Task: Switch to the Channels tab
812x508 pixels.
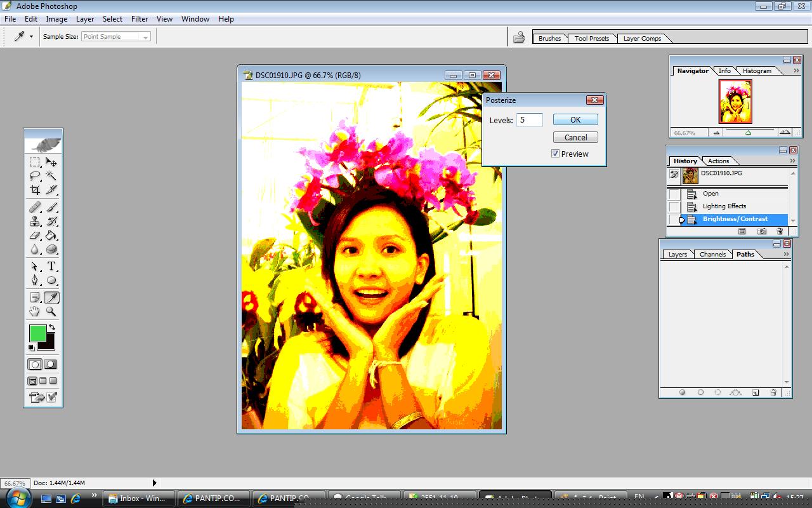Action: tap(712, 254)
